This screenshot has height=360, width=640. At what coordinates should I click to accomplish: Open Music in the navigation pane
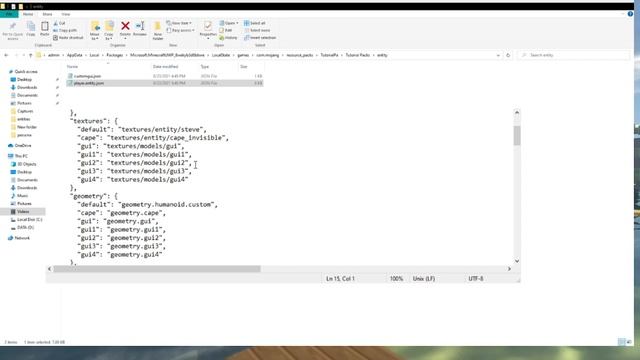(x=20, y=196)
